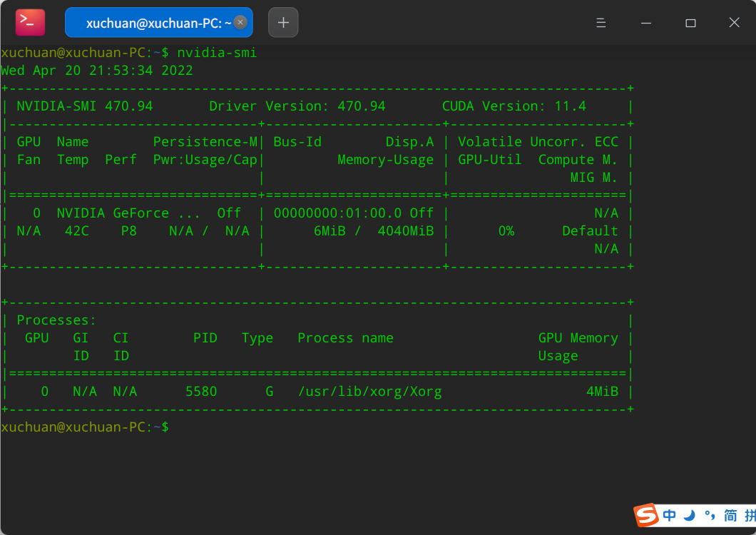Toggle Chinese/English input with 中 icon
This screenshot has height=535, width=756.
coord(668,516)
